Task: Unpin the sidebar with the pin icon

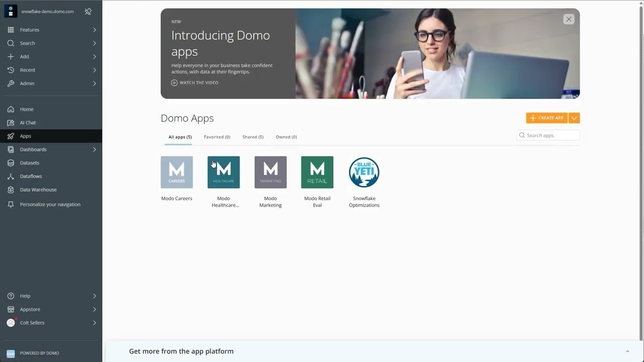Action: click(88, 11)
